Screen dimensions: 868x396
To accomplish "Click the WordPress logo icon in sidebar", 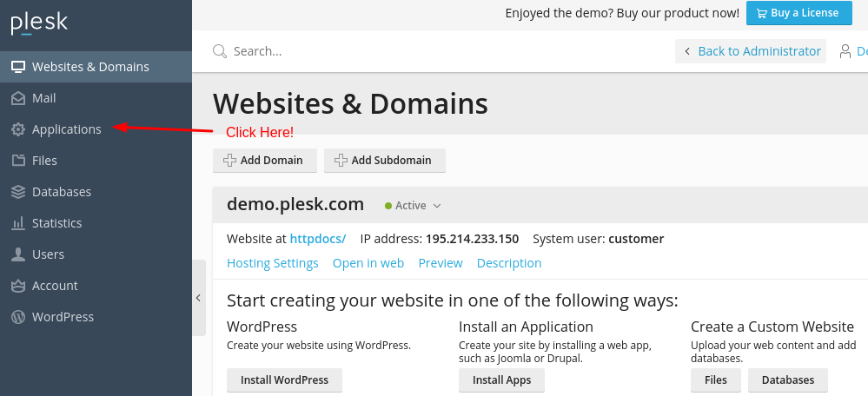I will pos(17,317).
